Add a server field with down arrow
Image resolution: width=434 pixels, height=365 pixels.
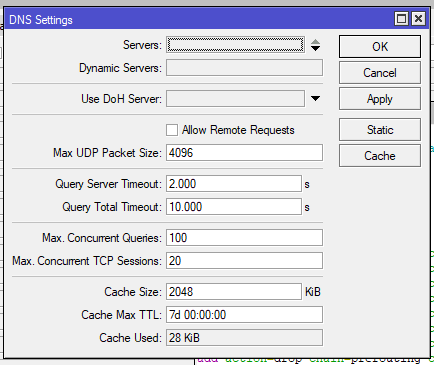315,48
